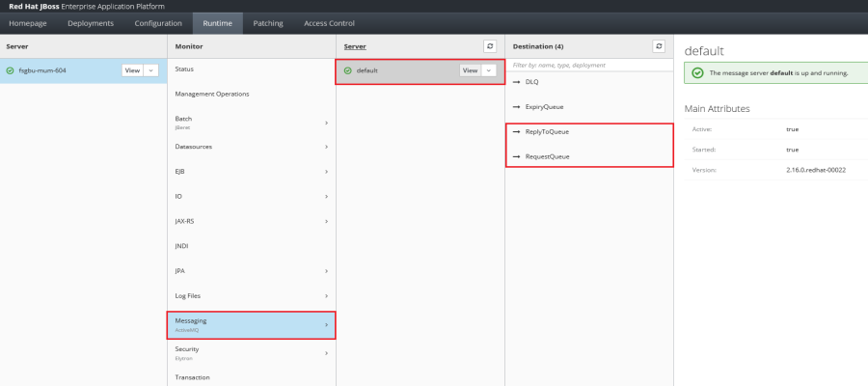The height and width of the screenshot is (386, 868).
Task: Click the underlined Server column header link
Action: click(x=355, y=46)
